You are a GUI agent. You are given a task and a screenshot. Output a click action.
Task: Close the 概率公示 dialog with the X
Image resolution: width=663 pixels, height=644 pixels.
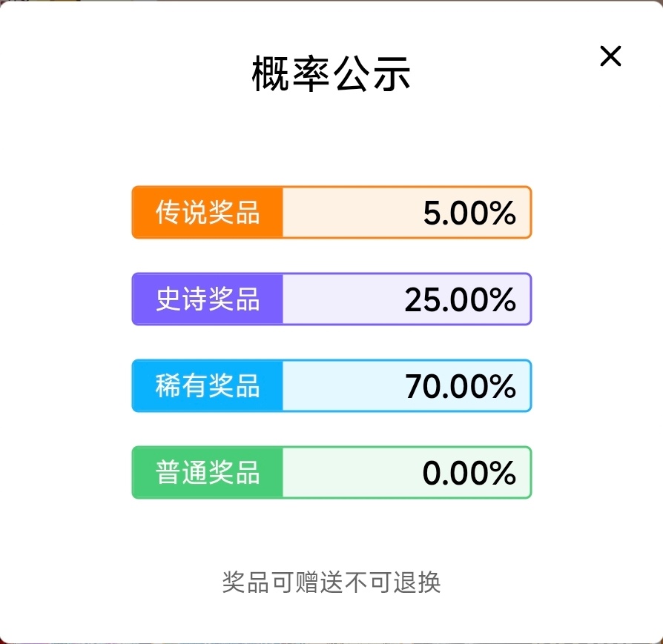(610, 56)
